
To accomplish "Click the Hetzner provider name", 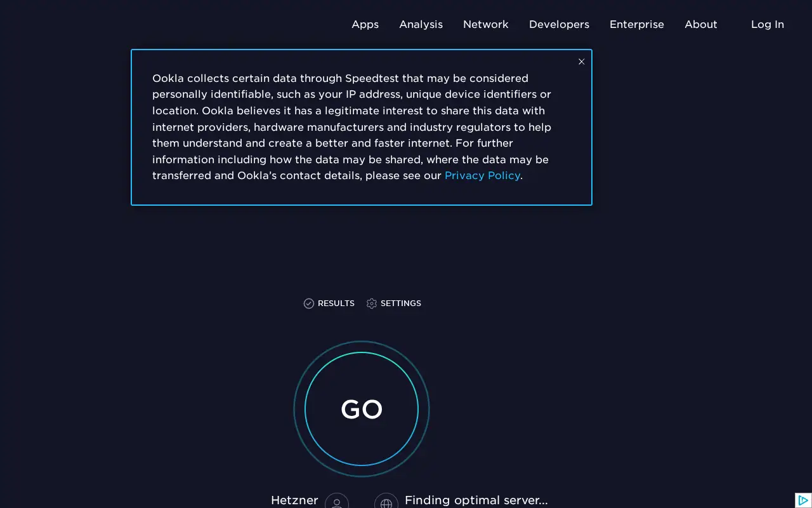I will pyautogui.click(x=294, y=500).
